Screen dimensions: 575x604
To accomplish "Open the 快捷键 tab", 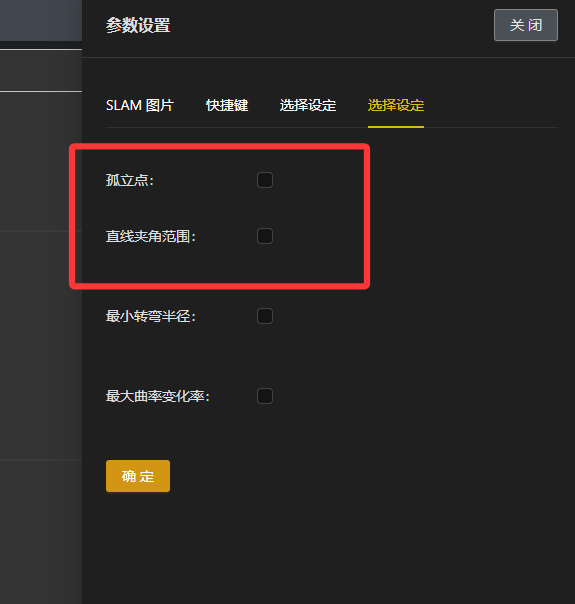I will pyautogui.click(x=227, y=105).
